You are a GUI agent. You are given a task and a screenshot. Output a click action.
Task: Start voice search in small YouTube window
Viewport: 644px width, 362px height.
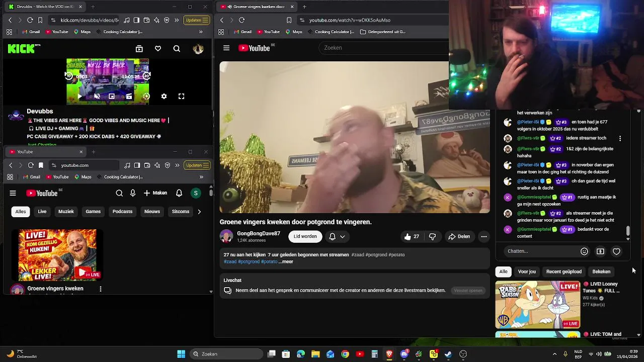(x=133, y=193)
